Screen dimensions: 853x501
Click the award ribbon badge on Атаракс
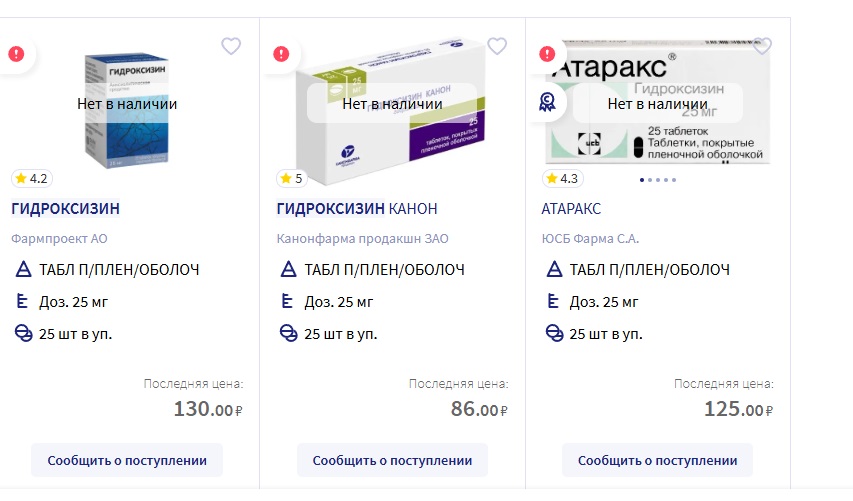[547, 101]
